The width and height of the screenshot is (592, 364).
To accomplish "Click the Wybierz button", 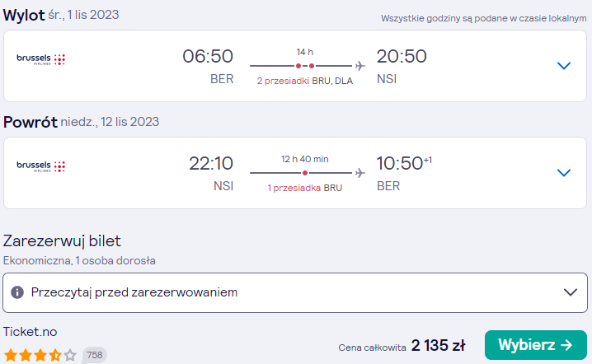I will (x=536, y=345).
